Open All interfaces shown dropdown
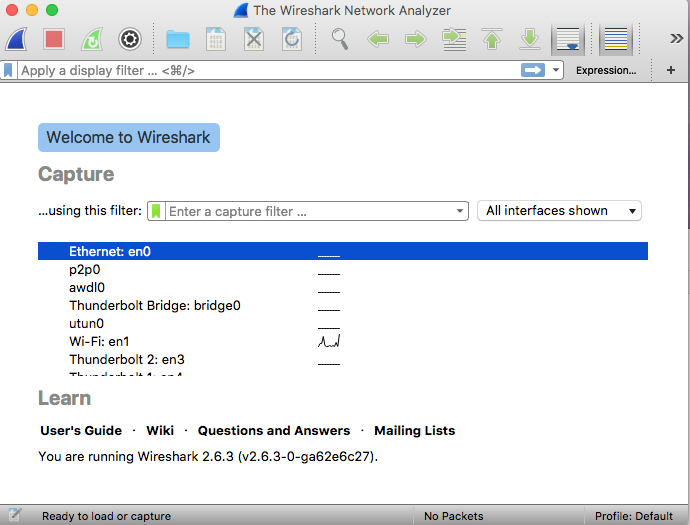 click(x=559, y=211)
